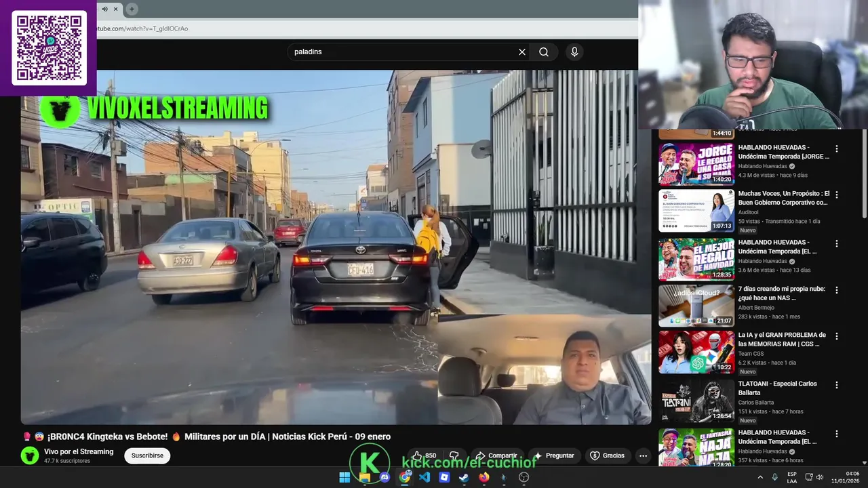
Task: Open thumbnail with duration 10:22
Action: tap(696, 352)
